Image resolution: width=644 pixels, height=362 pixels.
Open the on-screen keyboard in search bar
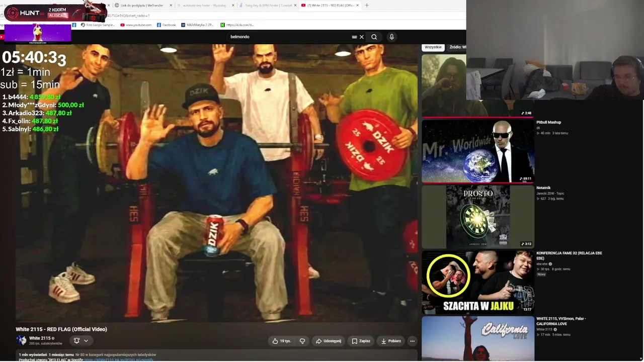pyautogui.click(x=354, y=37)
